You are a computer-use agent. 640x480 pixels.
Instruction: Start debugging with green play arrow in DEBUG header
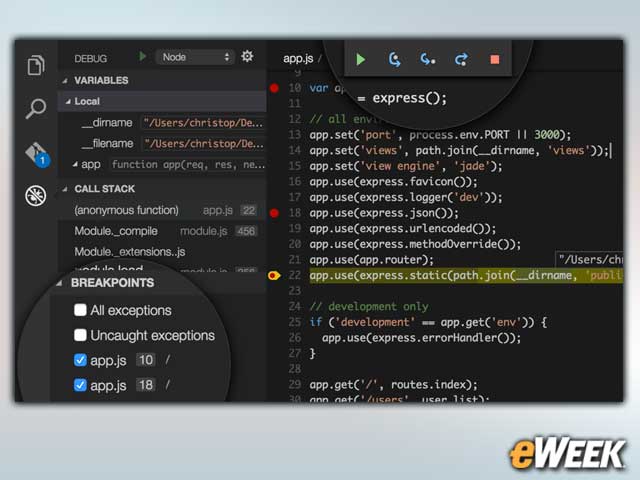pos(142,56)
